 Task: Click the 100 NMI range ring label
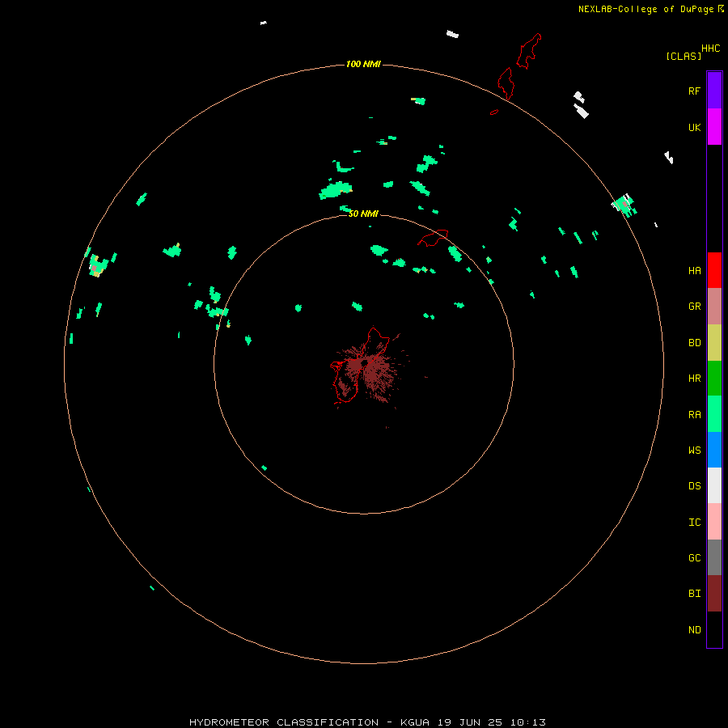(363, 64)
